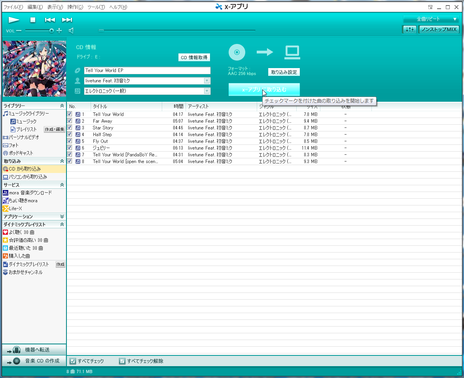Screen dimensions: 464x378
Task: Start import with x-アプリに取り込む button
Action: (x=264, y=89)
